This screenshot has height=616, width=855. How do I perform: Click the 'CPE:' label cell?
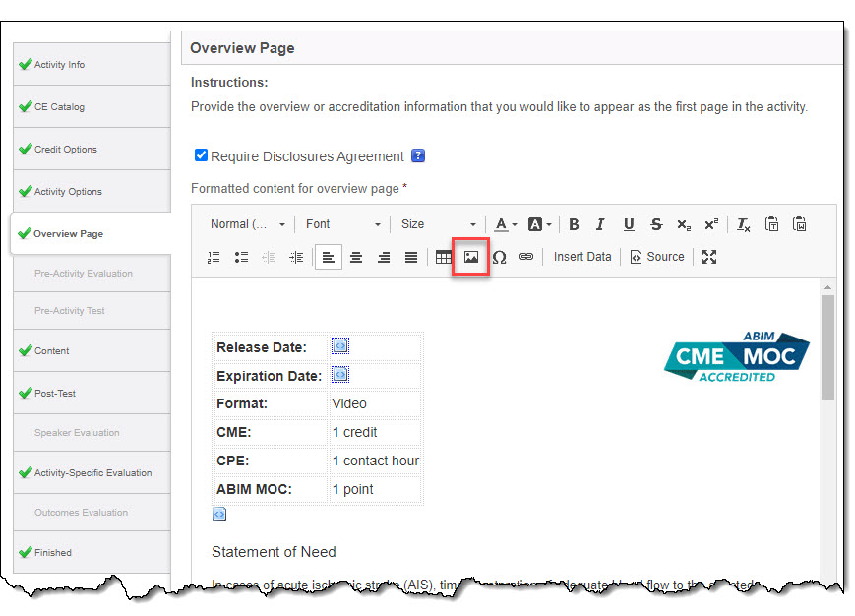pos(271,462)
